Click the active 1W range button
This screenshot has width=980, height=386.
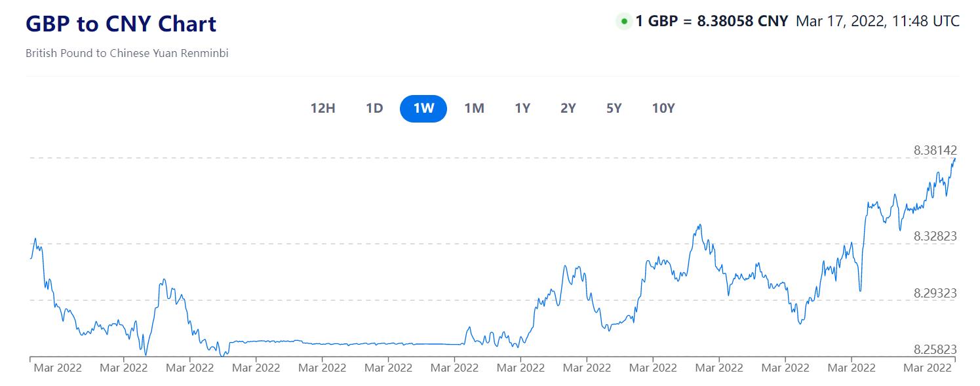coord(423,108)
